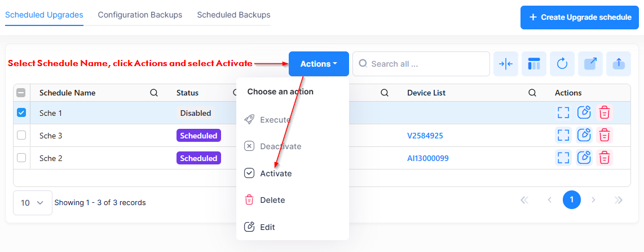Image resolution: width=644 pixels, height=252 pixels.
Task: Click the expand view icon for Sche 2
Action: 563,158
